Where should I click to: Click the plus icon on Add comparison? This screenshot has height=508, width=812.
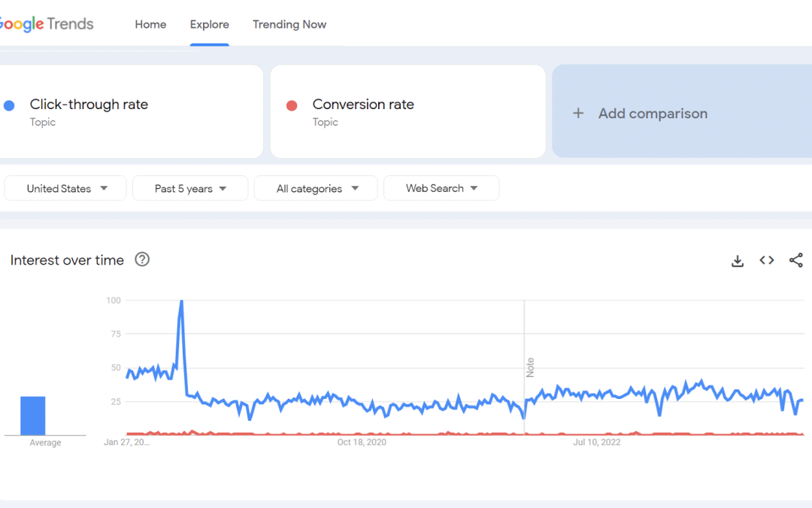(x=578, y=113)
